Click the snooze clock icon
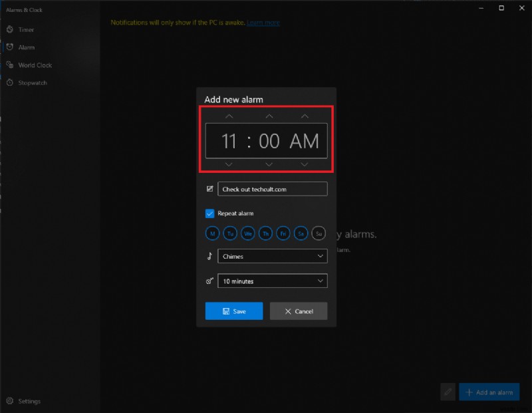The height and width of the screenshot is (413, 532). click(x=209, y=281)
